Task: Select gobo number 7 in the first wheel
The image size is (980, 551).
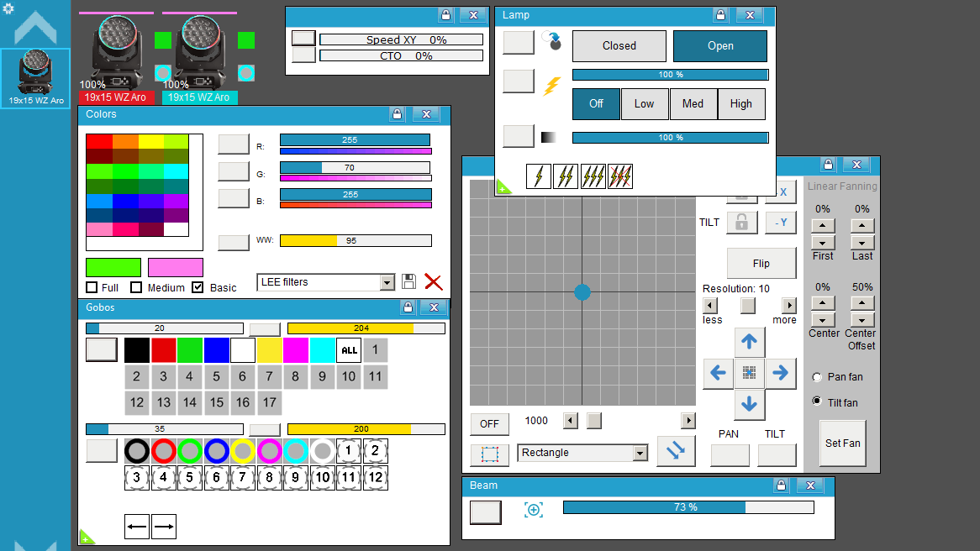Action: pyautogui.click(x=270, y=376)
